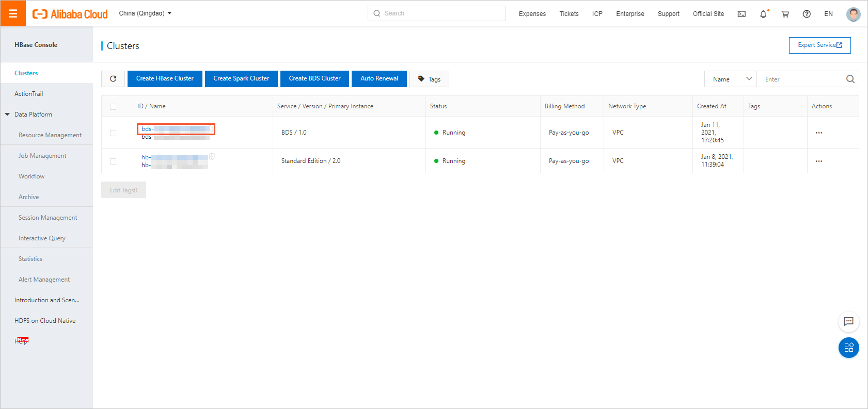Expand the Name filter dropdown

[730, 79]
